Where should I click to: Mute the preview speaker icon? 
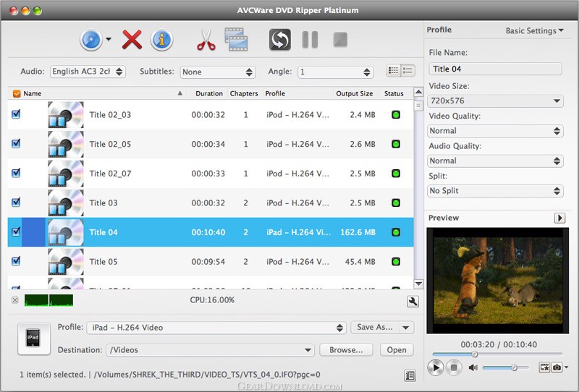473,367
